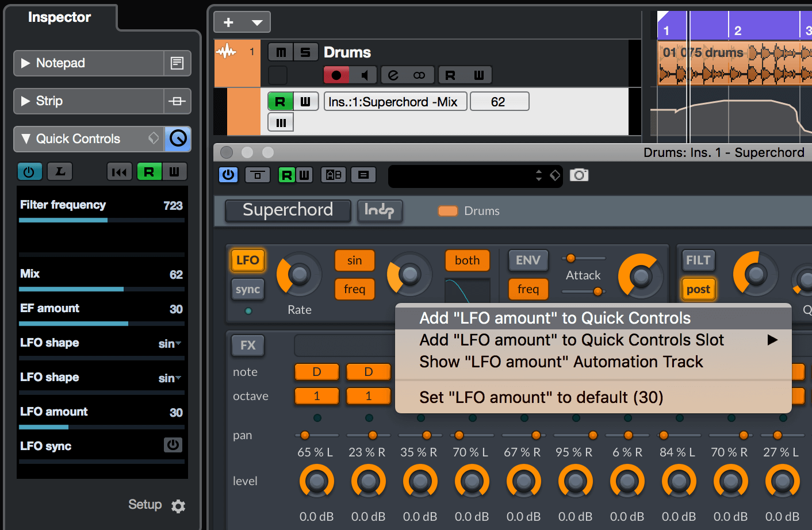The height and width of the screenshot is (530, 812).
Task: Select Set "LFO amount" to default (30)
Action: click(x=593, y=397)
